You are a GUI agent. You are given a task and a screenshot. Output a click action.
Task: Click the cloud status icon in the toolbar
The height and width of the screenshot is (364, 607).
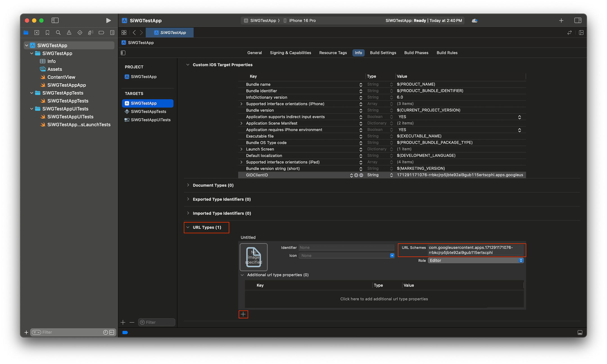[474, 20]
